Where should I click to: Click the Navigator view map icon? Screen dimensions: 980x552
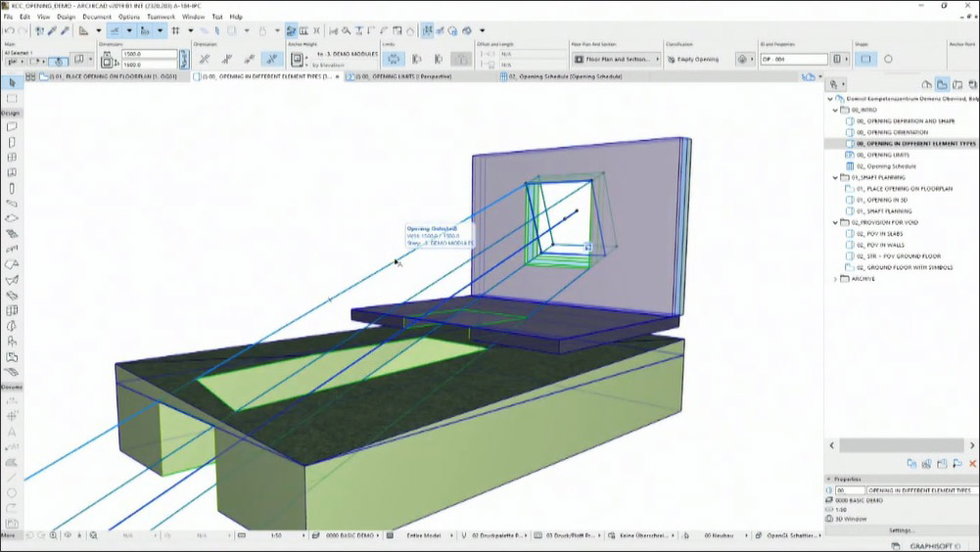point(942,84)
